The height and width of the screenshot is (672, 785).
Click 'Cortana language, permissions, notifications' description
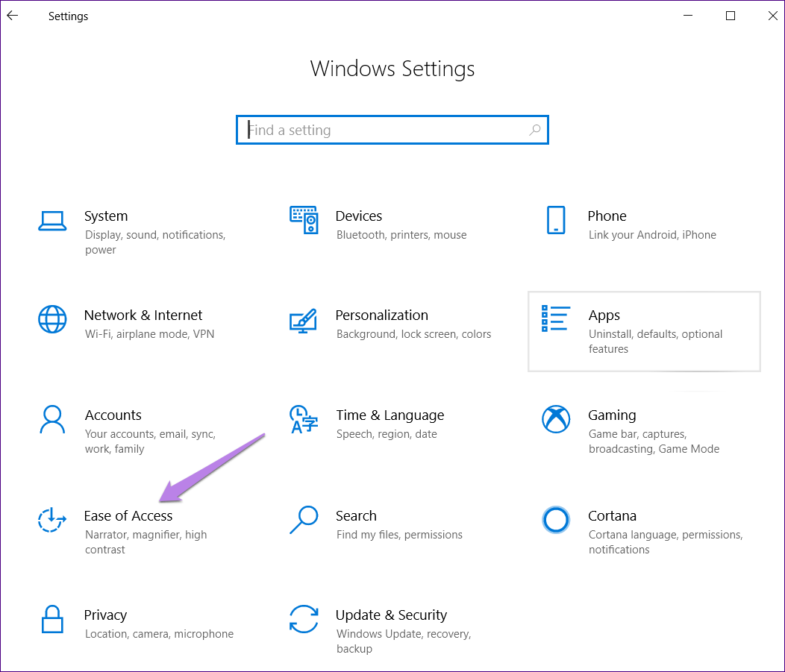point(666,542)
